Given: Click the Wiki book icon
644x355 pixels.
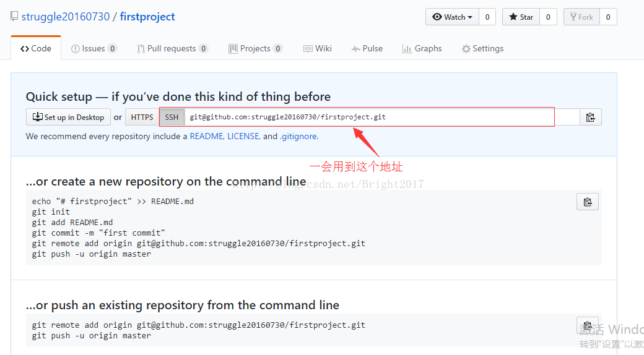Looking at the screenshot, I should 308,49.
